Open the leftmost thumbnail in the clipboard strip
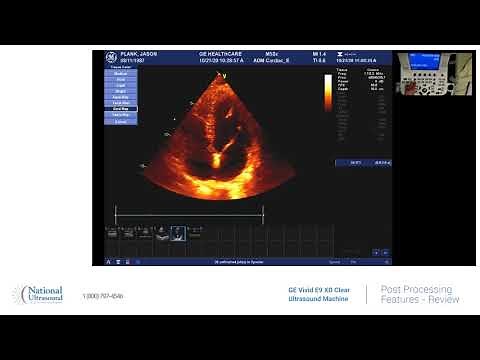Image resolution: width=480 pixels, height=360 pixels. point(112,232)
